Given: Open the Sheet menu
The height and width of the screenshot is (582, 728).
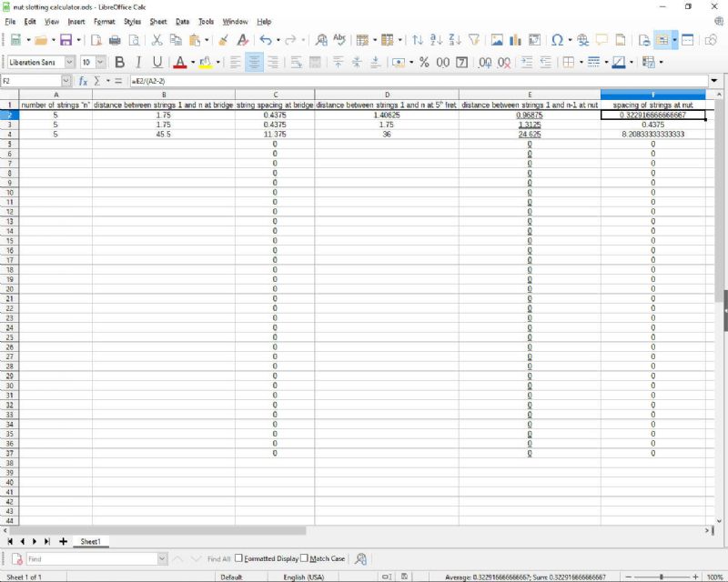Looking at the screenshot, I should (x=158, y=21).
